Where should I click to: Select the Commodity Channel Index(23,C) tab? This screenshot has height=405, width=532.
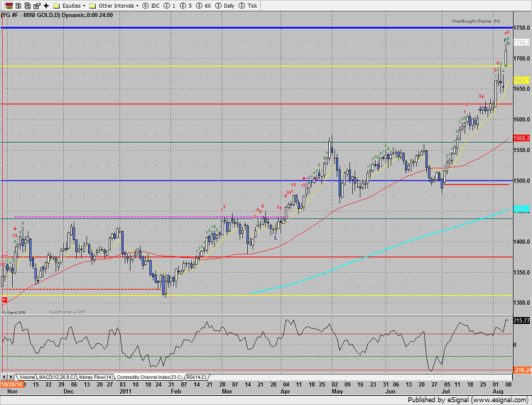point(150,377)
